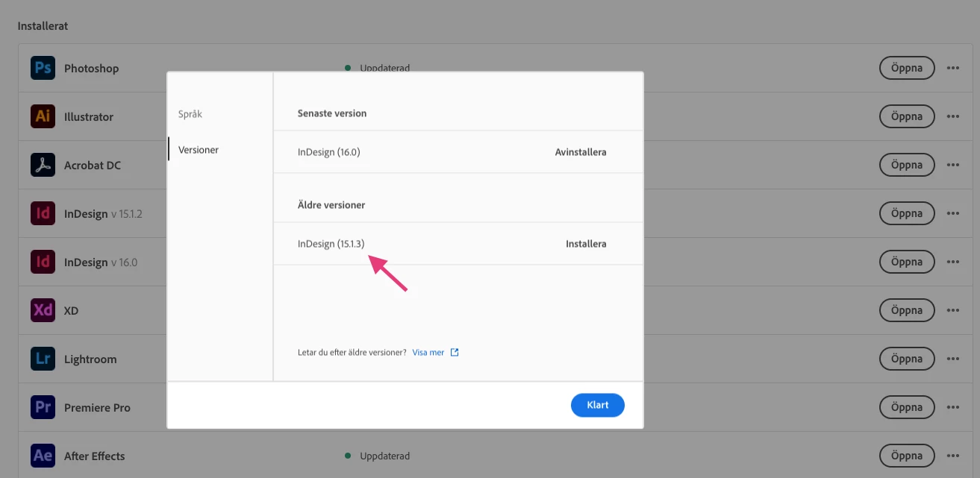This screenshot has width=980, height=478.
Task: Click Installera for InDesign (15.1.3)
Action: tap(586, 244)
